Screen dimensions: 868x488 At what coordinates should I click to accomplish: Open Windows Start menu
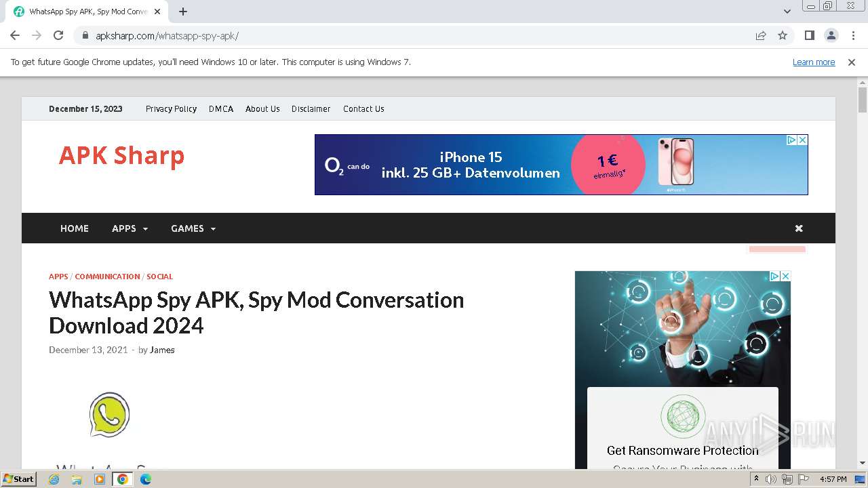point(18,479)
